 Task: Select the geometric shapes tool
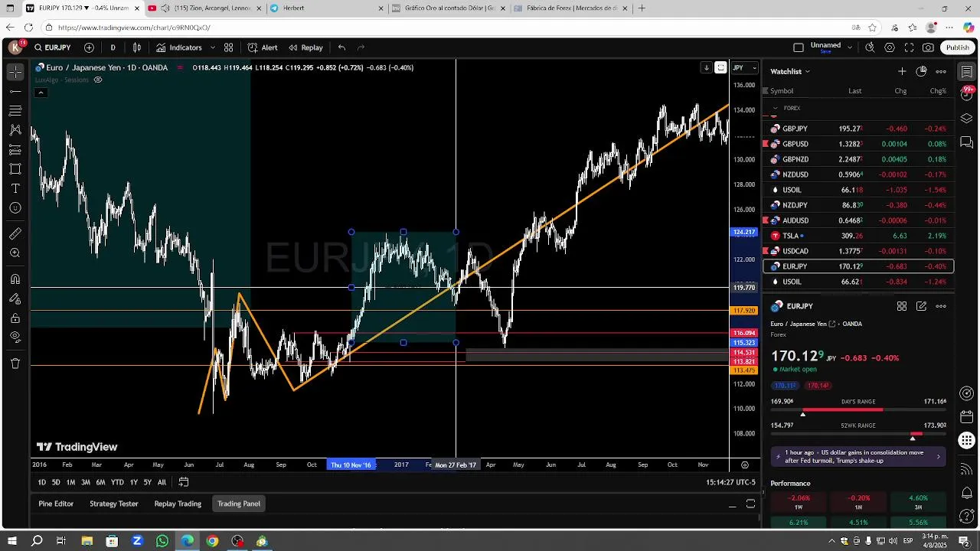(x=15, y=169)
